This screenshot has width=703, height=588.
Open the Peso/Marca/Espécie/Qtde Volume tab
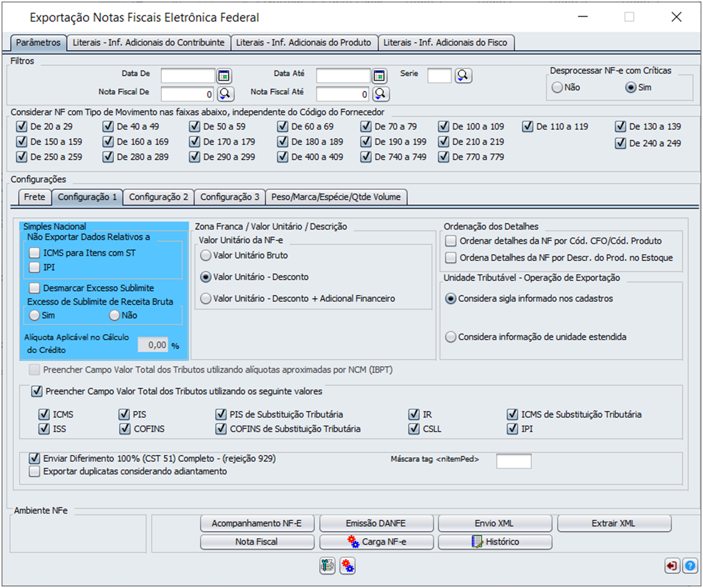tap(335, 197)
